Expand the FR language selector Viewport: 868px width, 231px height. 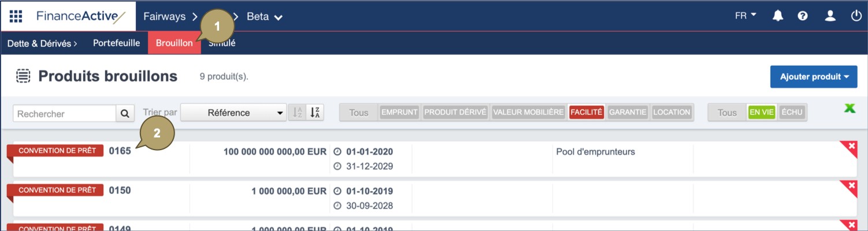[x=745, y=16]
